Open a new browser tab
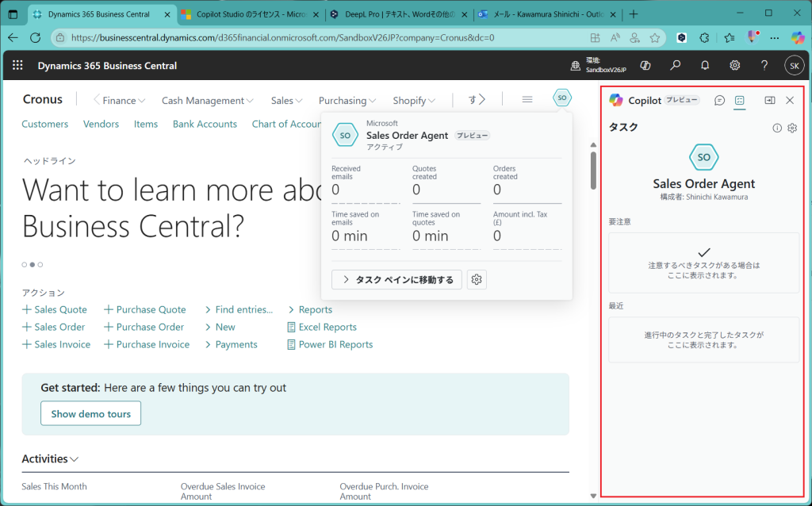 [x=634, y=14]
